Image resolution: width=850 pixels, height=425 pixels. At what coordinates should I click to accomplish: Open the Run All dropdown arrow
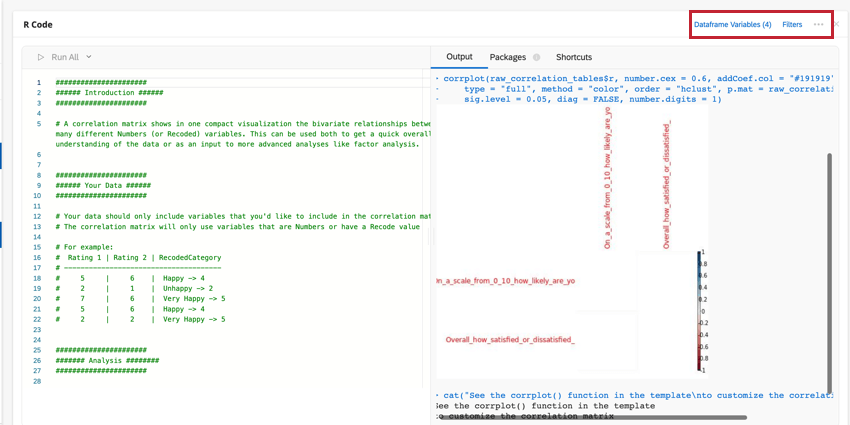tap(89, 58)
